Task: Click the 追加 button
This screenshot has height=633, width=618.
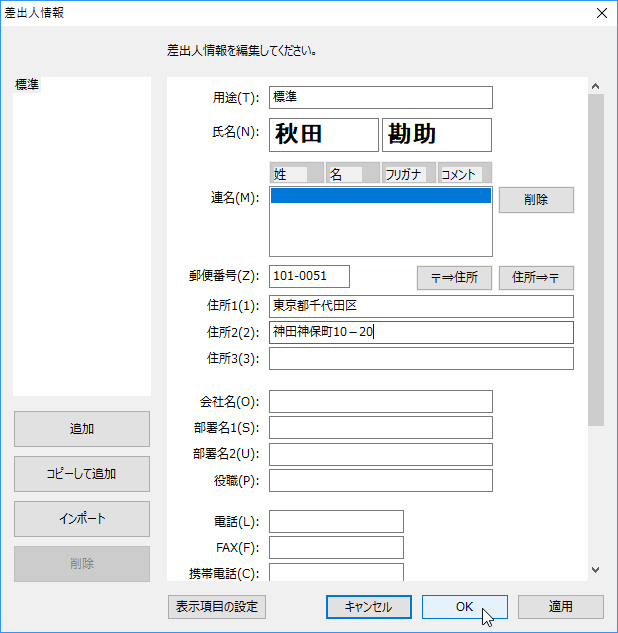Action: coord(82,429)
